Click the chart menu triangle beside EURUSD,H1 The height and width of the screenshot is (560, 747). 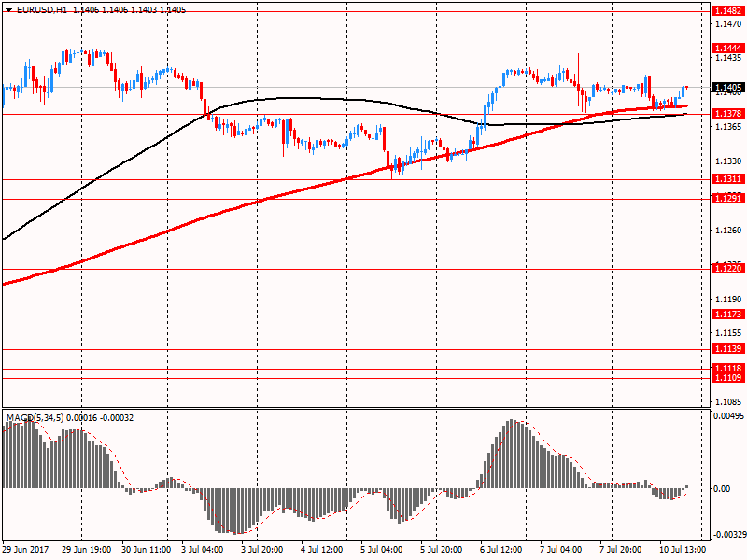pos(8,9)
